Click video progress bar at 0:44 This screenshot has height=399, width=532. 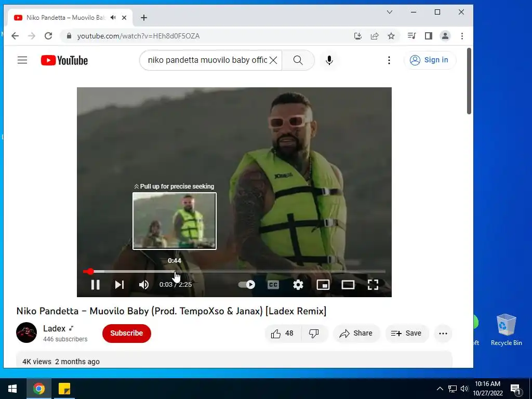175,271
